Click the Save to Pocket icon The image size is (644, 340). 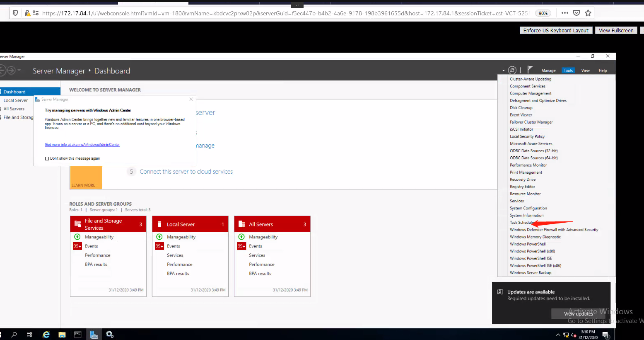pos(576,13)
